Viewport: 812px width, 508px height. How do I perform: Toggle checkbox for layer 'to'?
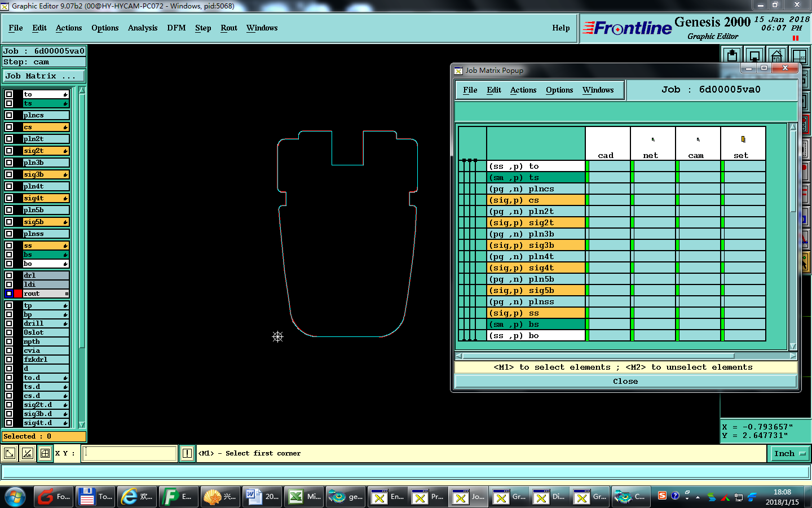9,94
